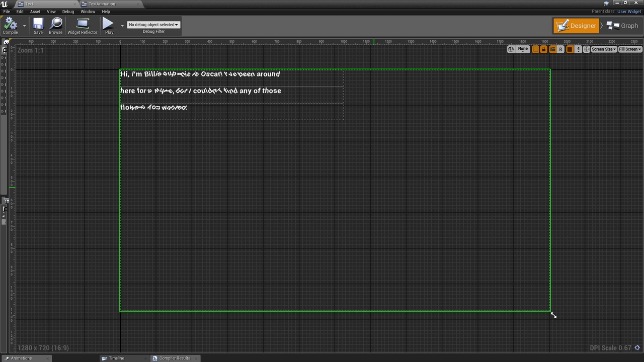Open the Widget Reflector

pyautogui.click(x=83, y=25)
